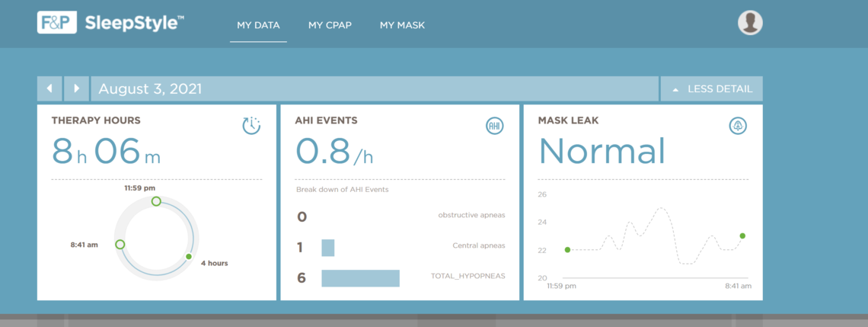Click the 11:59 pm label under leak graph

(x=561, y=287)
